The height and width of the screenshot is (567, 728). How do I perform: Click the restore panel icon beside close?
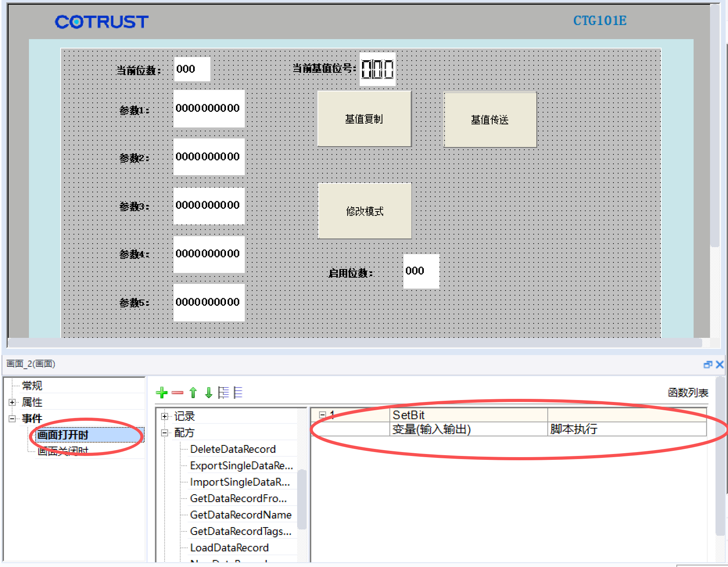(x=707, y=364)
